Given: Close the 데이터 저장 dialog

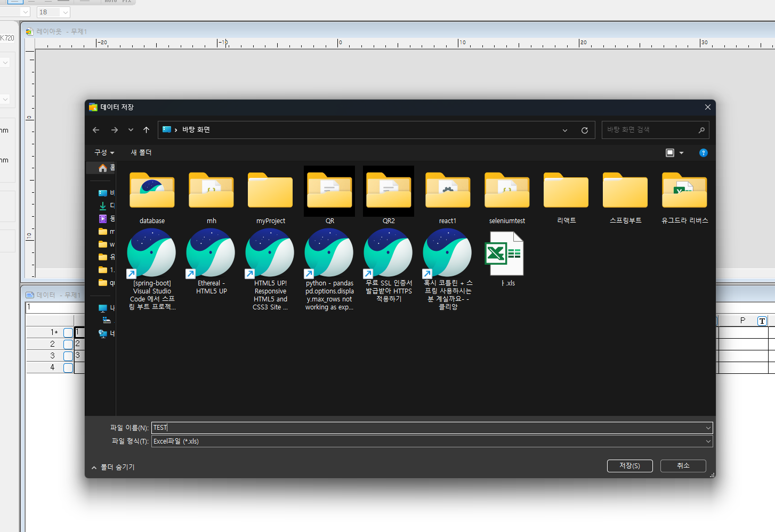Looking at the screenshot, I should [x=707, y=107].
